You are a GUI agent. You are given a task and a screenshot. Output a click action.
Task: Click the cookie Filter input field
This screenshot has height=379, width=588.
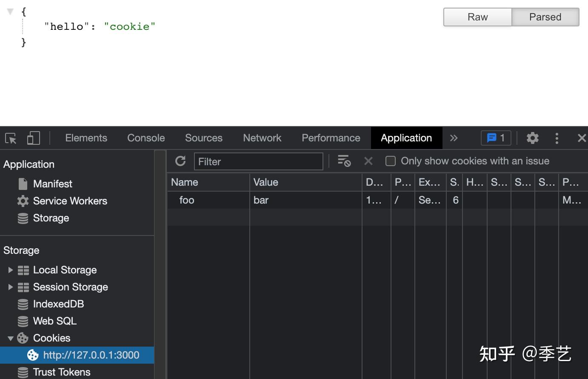[x=259, y=161]
